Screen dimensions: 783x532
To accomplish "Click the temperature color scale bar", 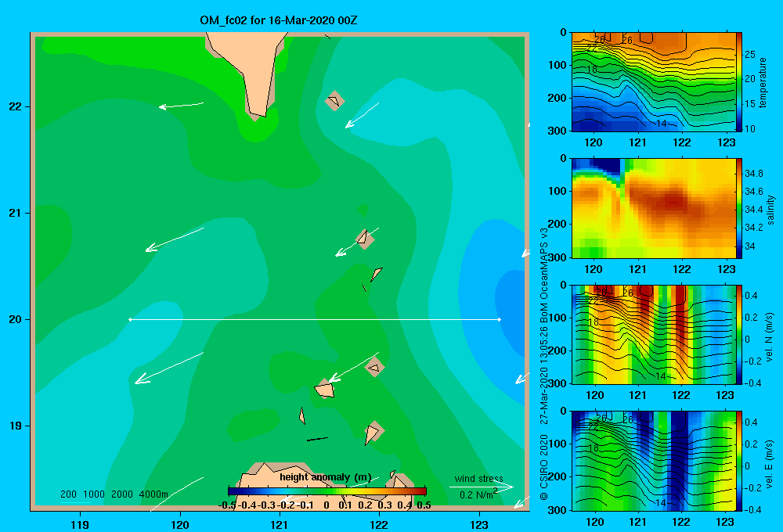I will pos(739,82).
